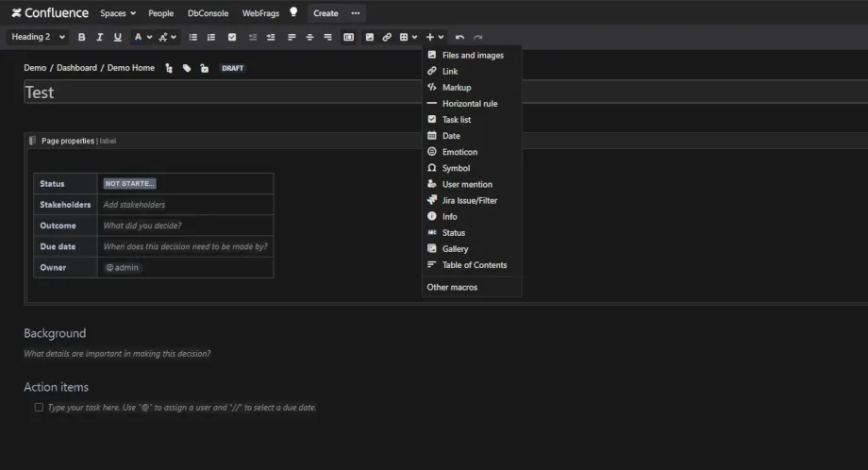868x470 pixels.
Task: Open the page layout tool
Action: click(349, 37)
